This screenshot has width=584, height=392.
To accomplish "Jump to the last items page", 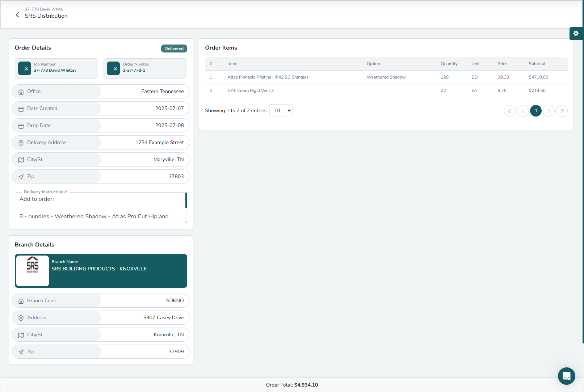I will click(562, 111).
